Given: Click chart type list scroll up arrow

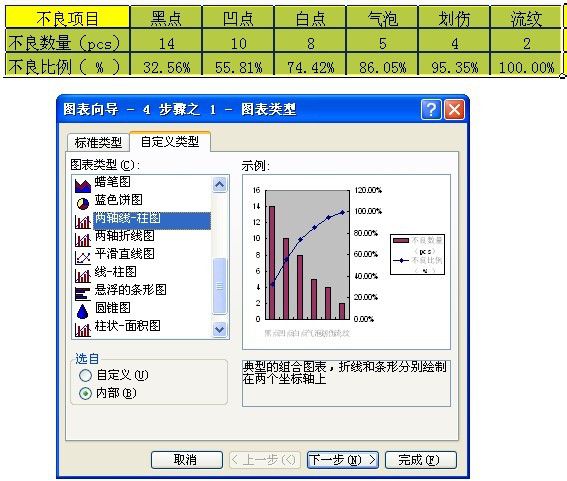Looking at the screenshot, I should click(219, 184).
